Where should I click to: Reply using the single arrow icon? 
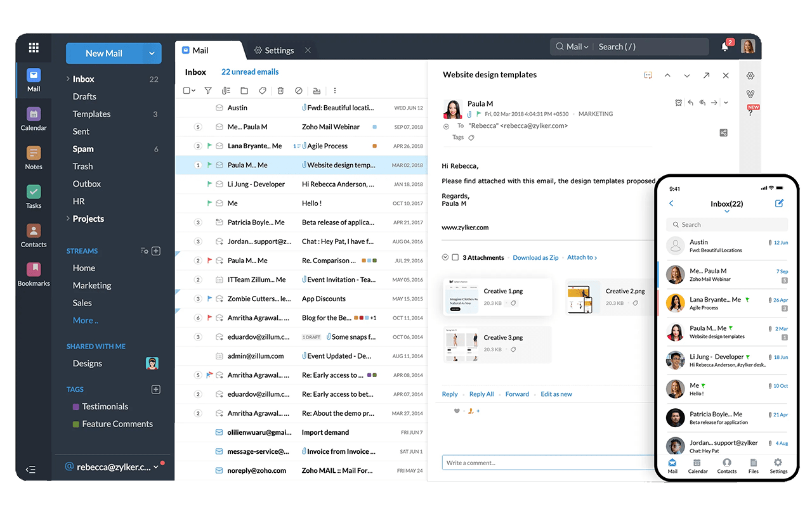point(690,103)
